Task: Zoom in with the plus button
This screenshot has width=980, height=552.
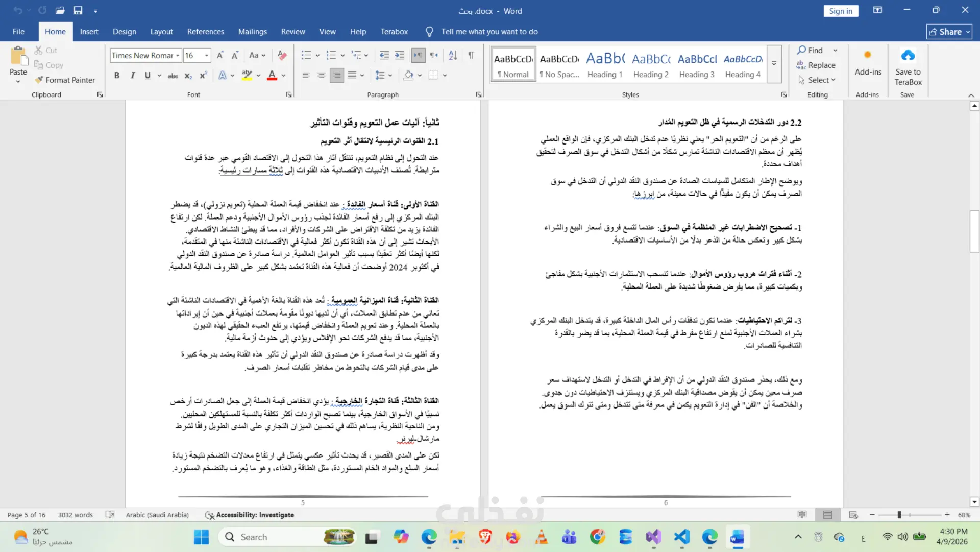Action: (x=947, y=515)
